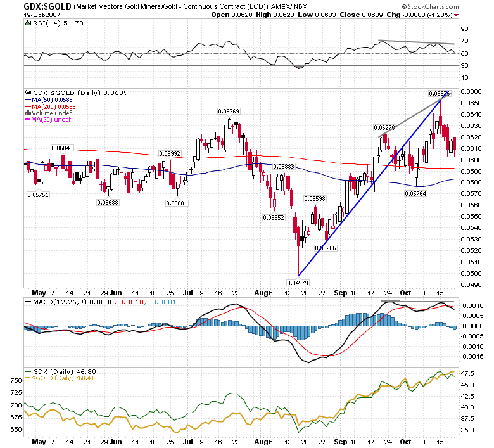Click the 19-Oct-2007 date text
The height and width of the screenshot is (448, 494).
42,15
